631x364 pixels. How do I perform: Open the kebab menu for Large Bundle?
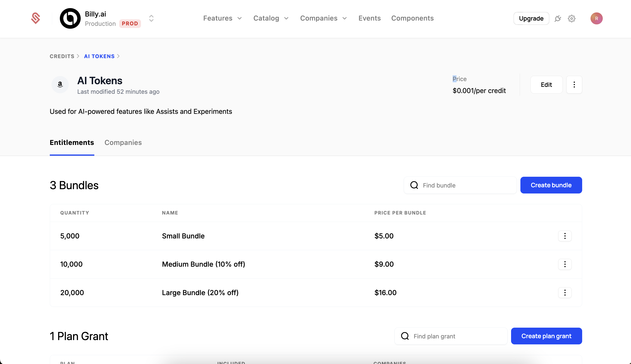click(565, 292)
